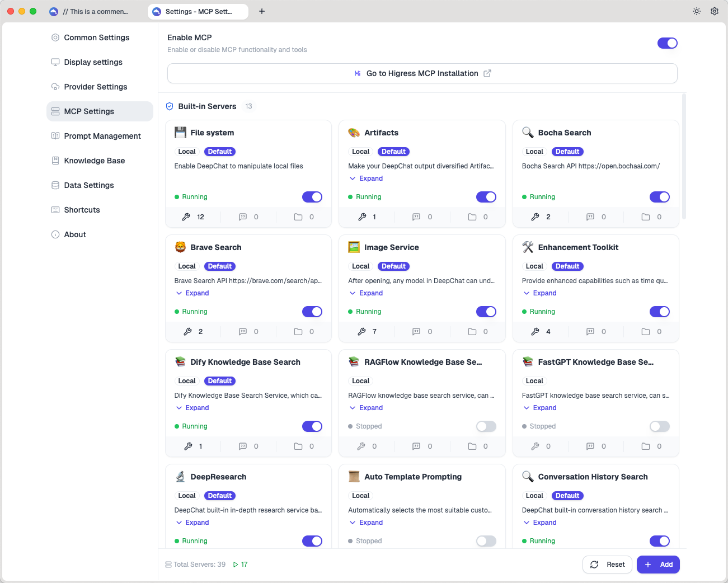Click the MCP Settings sidebar item

click(100, 111)
